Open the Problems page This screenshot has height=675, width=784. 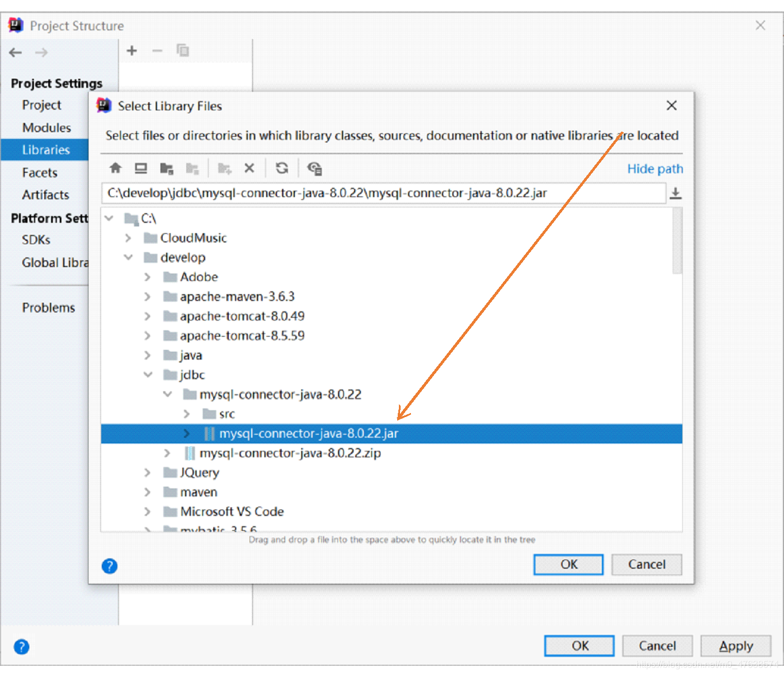(48, 307)
